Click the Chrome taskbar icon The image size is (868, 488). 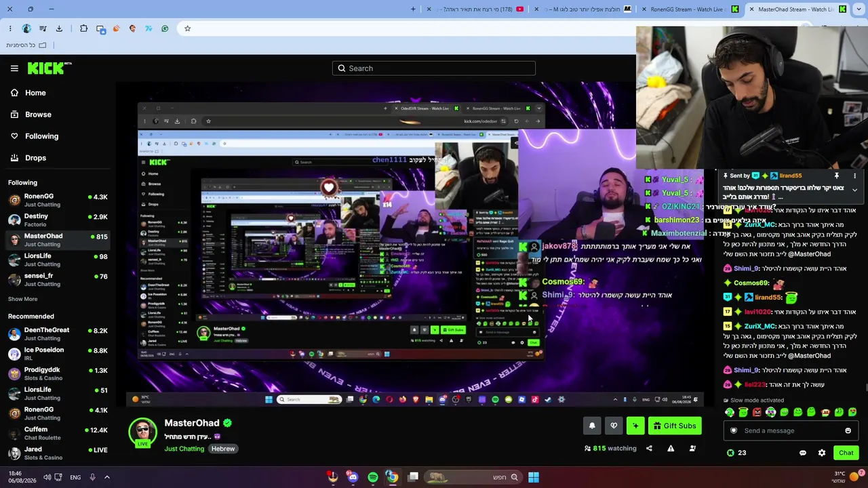393,477
